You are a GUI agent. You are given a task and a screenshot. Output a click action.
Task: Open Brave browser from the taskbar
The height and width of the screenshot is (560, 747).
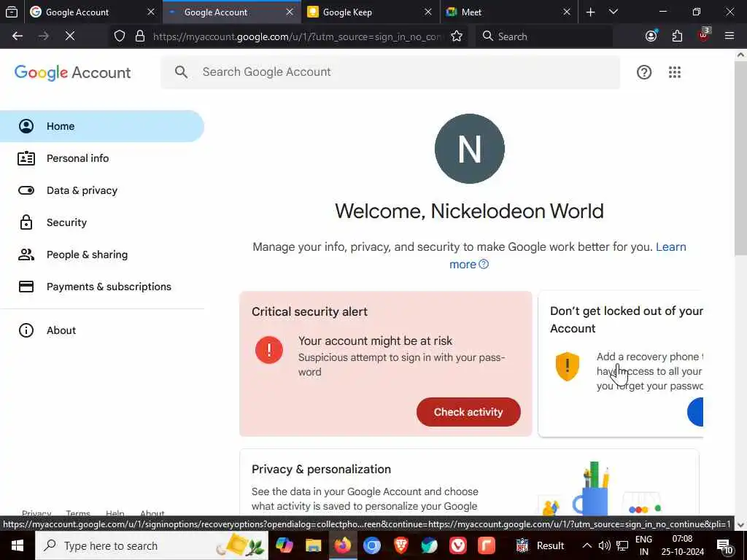400,545
